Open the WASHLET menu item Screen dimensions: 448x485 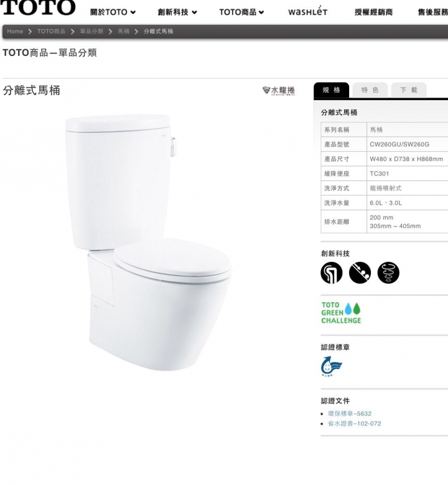pyautogui.click(x=307, y=11)
